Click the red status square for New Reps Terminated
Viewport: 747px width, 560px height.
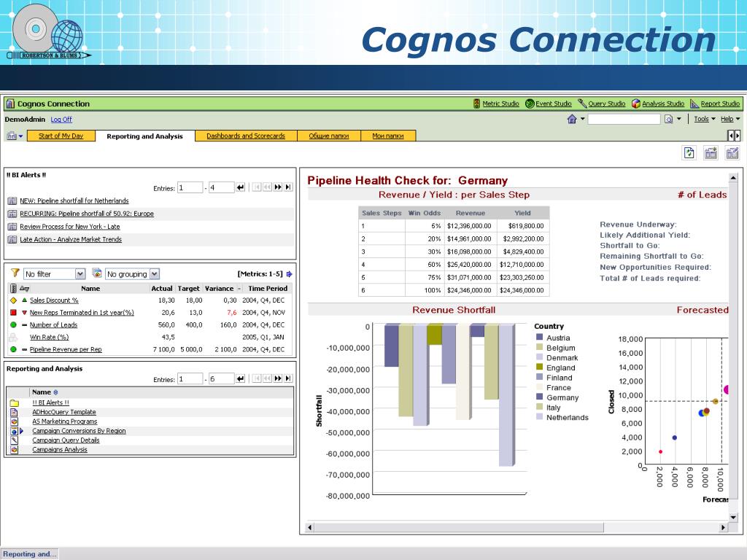tap(13, 312)
